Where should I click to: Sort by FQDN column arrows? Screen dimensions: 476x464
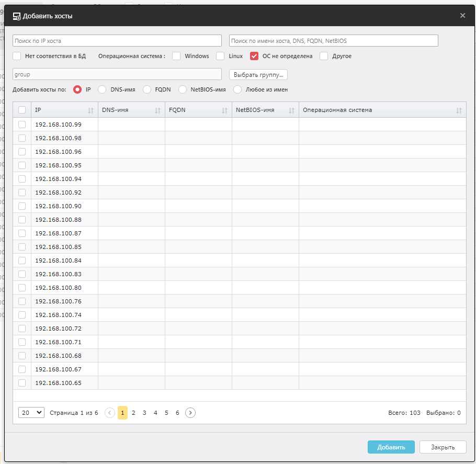[x=224, y=110]
